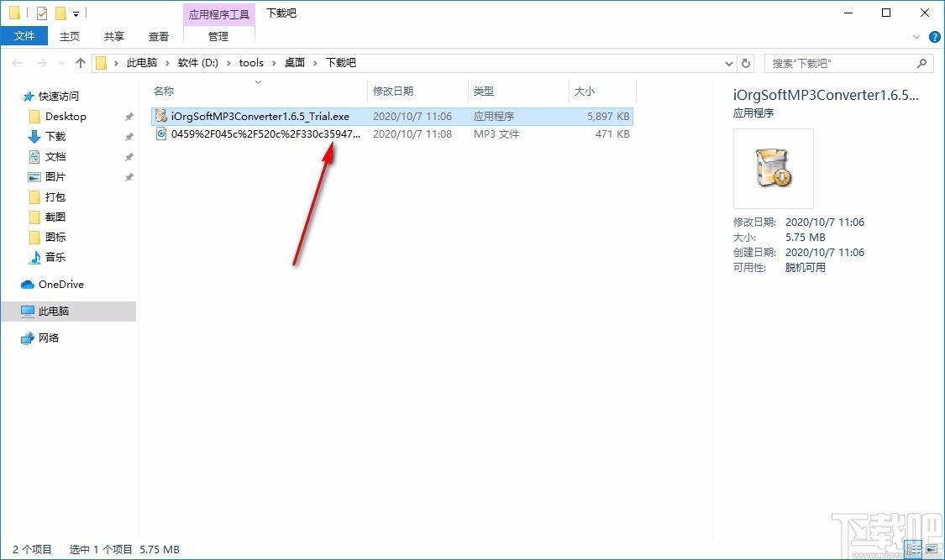Select 网络 in the navigation pane
This screenshot has height=560, width=945.
point(49,338)
